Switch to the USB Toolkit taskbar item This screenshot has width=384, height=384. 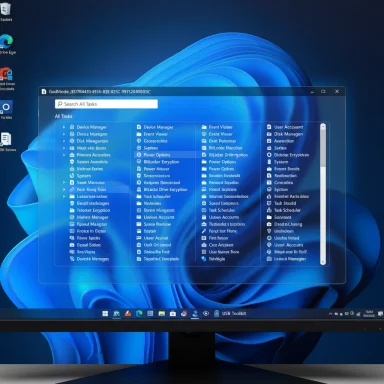coord(231,313)
